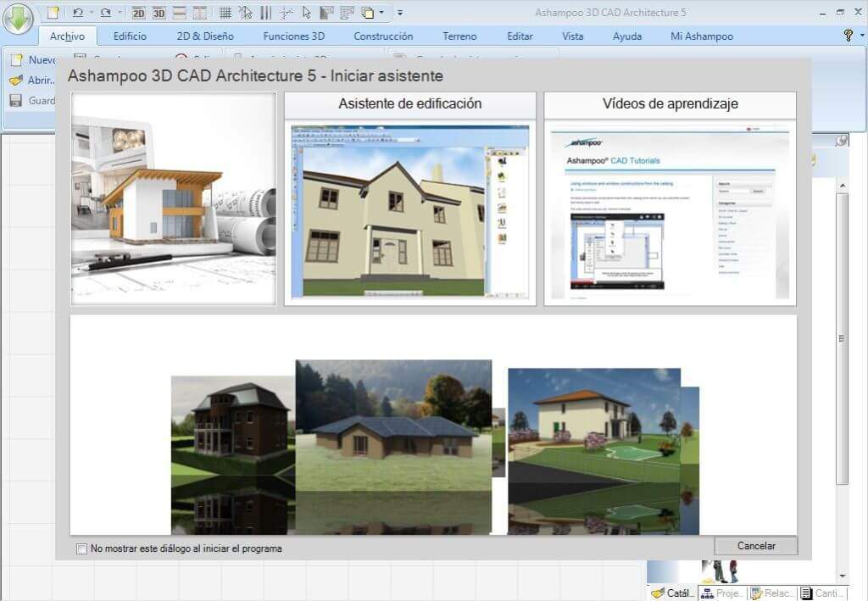
Task: Switch to the Vista tab
Action: pyautogui.click(x=572, y=36)
